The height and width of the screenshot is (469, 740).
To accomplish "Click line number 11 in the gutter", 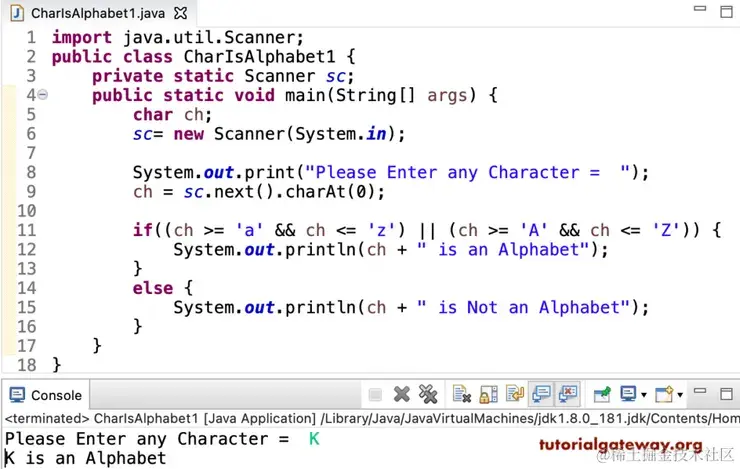I will coord(26,230).
